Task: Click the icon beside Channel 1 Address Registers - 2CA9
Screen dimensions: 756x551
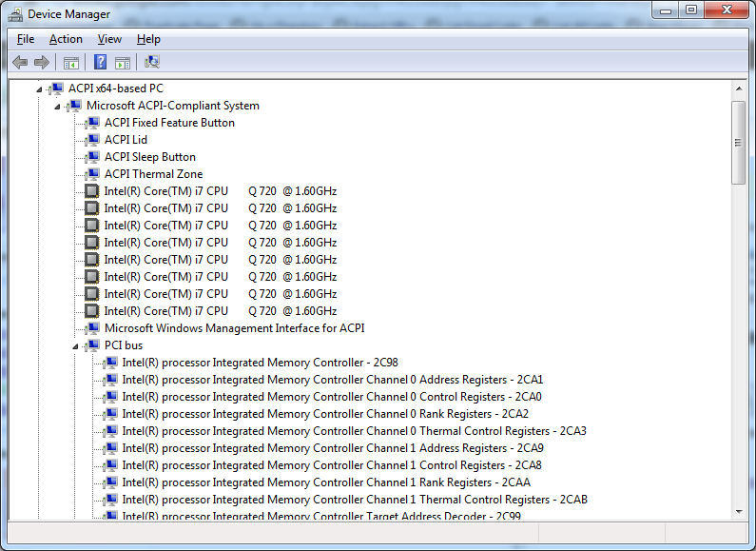Action: coord(111,448)
